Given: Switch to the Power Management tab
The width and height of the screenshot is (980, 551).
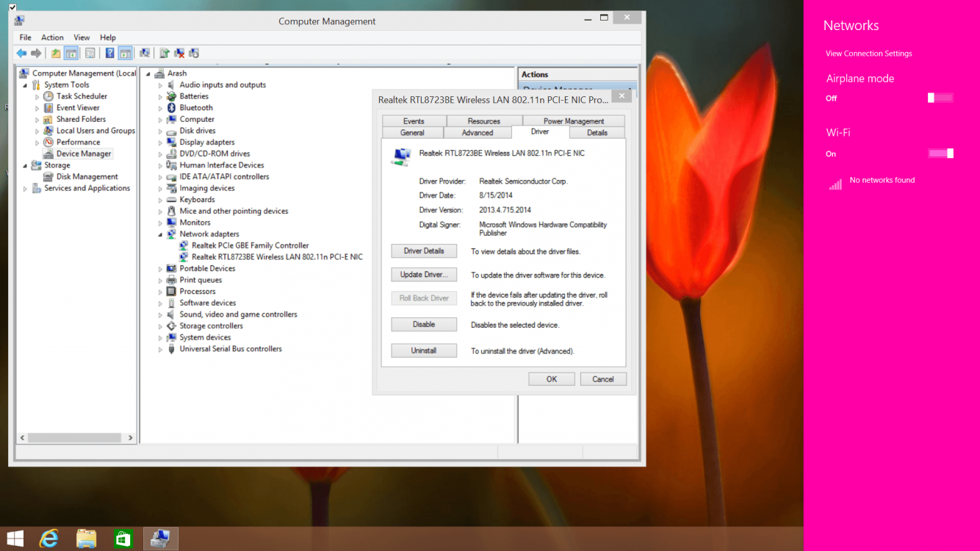Looking at the screenshot, I should [x=574, y=121].
